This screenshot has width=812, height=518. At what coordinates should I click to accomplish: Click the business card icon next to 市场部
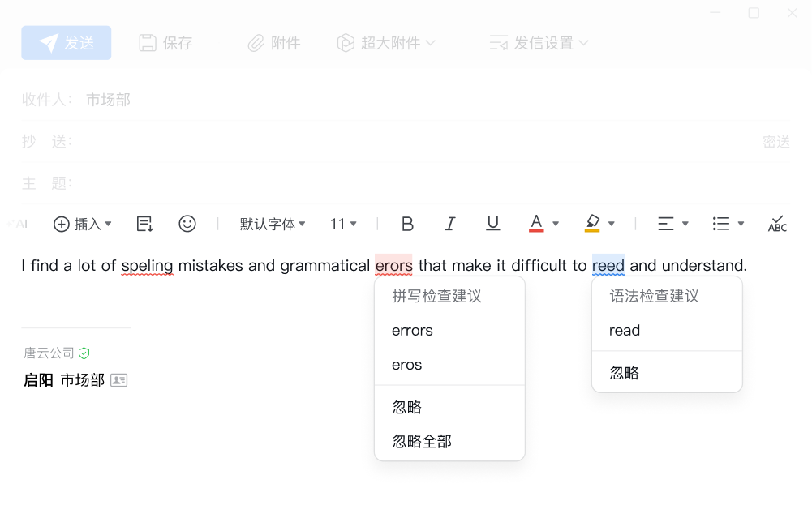pyautogui.click(x=119, y=380)
